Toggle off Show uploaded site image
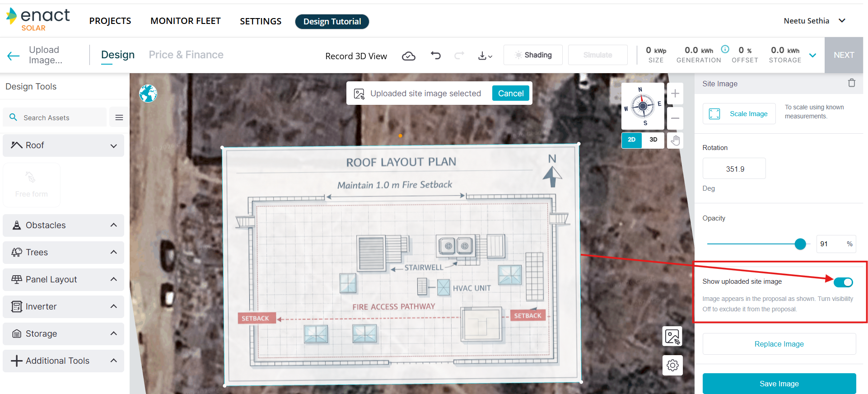Viewport: 868px width, 394px height. point(843,282)
